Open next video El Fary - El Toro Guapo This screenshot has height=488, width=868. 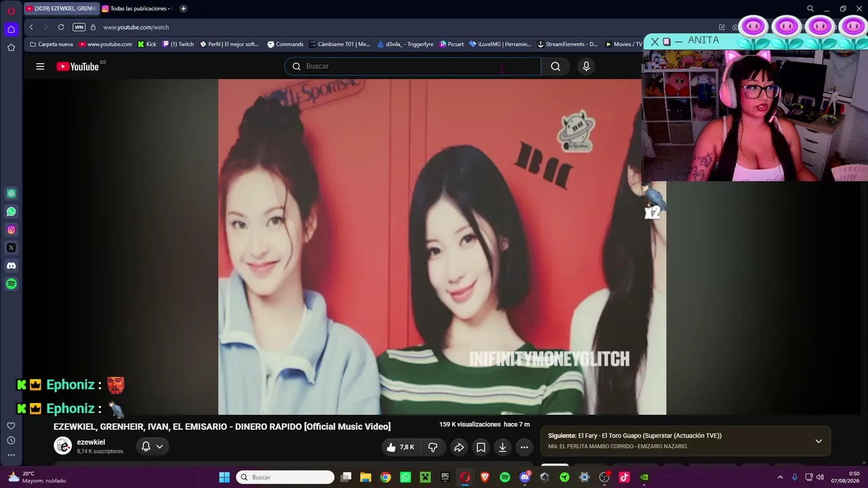point(650,436)
